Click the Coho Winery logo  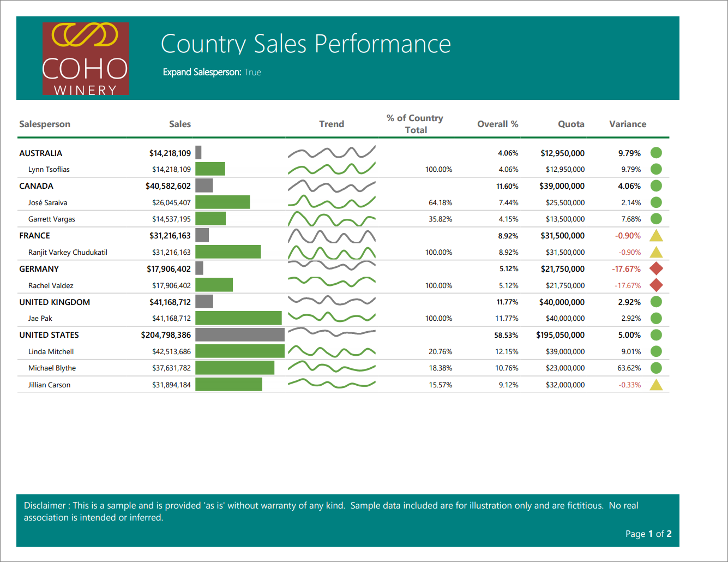(86, 58)
